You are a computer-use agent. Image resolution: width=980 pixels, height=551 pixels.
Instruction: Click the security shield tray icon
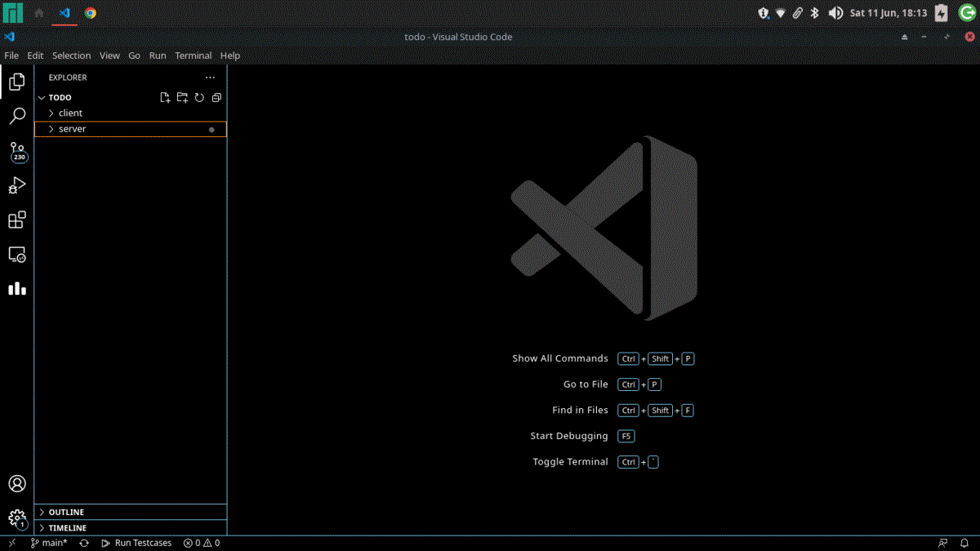pos(764,13)
